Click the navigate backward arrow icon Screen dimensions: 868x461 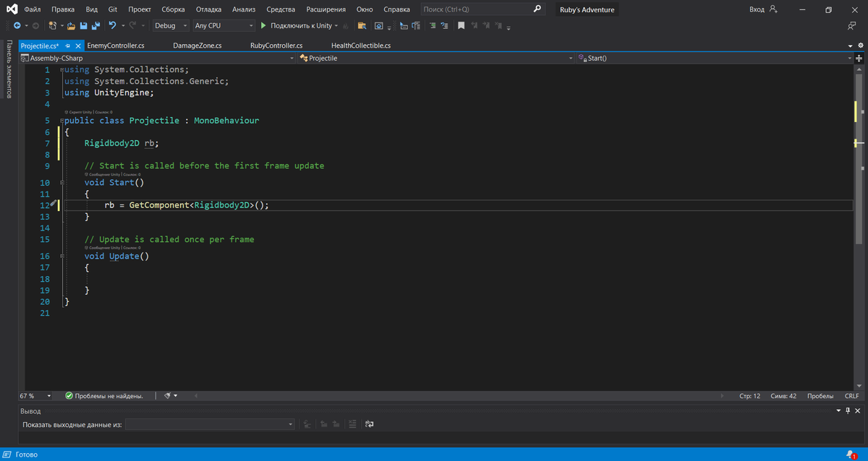pyautogui.click(x=17, y=25)
